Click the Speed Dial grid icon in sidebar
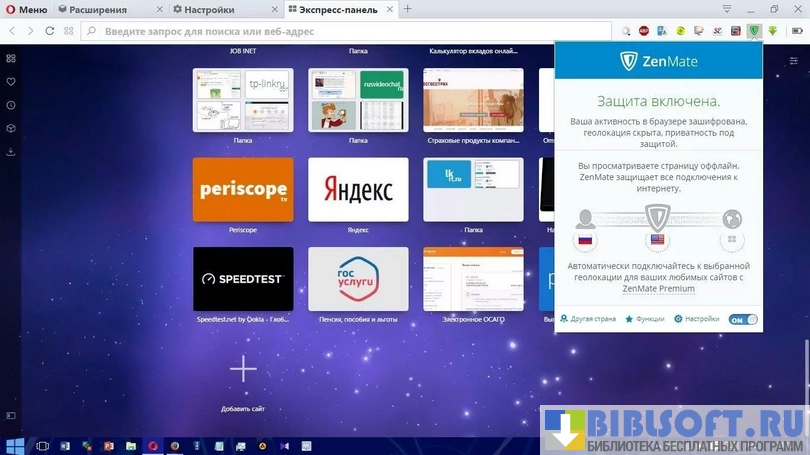810x455 pixels. point(10,58)
